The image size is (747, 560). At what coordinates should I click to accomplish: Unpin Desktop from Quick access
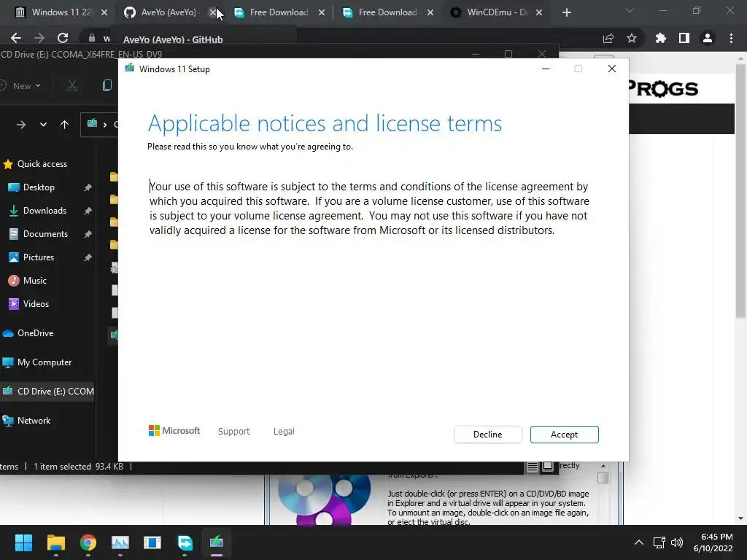click(88, 187)
